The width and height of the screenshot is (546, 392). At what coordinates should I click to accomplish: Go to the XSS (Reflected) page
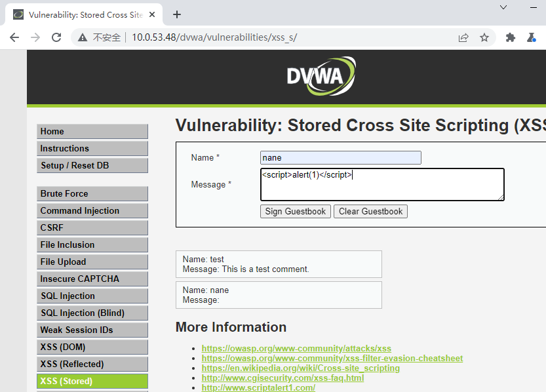pyautogui.click(x=92, y=364)
